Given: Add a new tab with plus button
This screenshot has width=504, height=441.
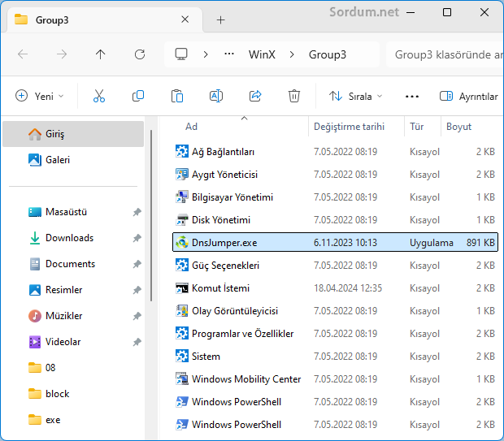Looking at the screenshot, I should click(221, 20).
